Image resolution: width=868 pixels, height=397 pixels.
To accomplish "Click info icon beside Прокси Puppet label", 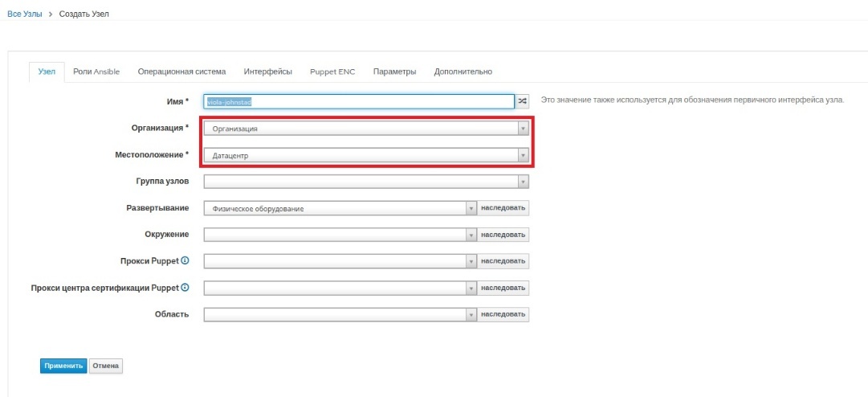I will coord(185,260).
